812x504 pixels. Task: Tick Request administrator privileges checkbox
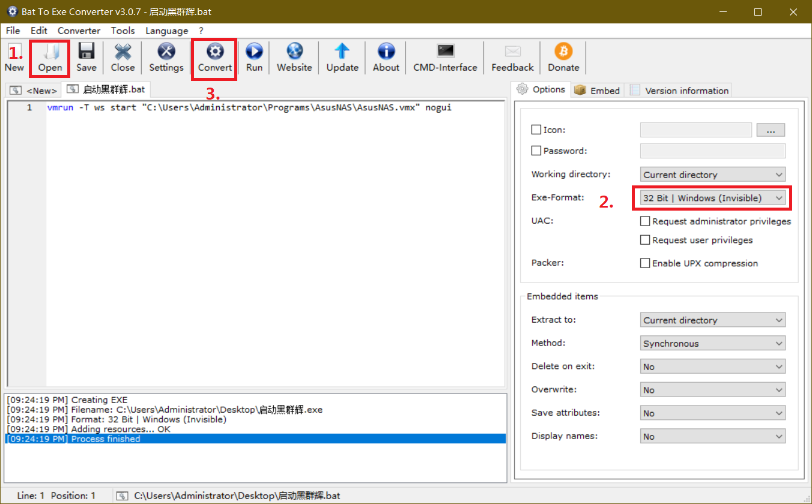[x=645, y=221]
